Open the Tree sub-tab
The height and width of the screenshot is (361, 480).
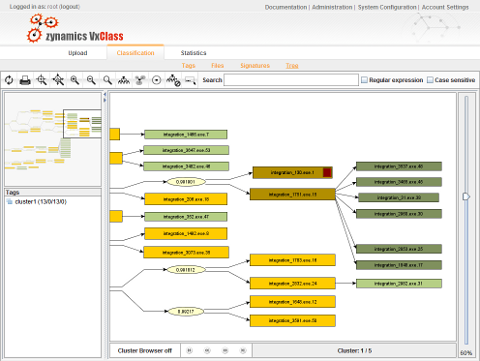(292, 66)
